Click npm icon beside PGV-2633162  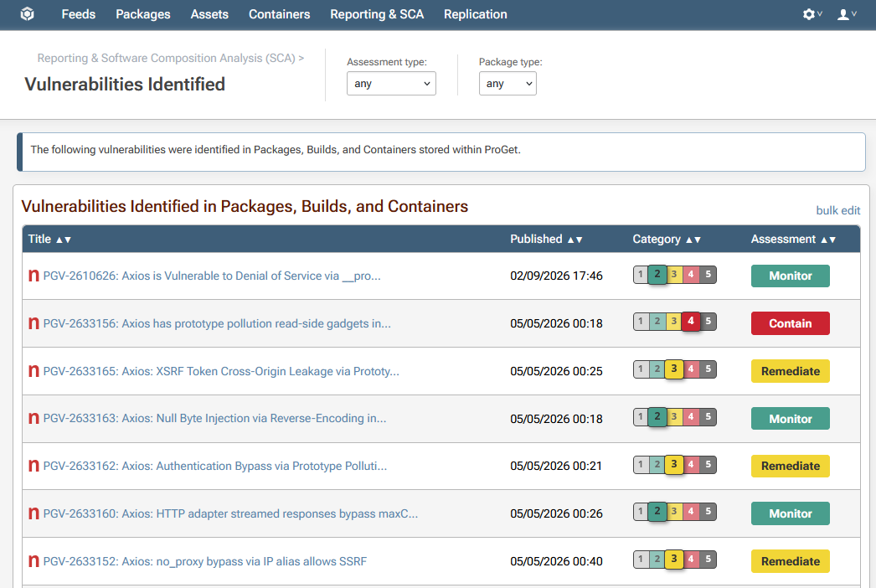(x=34, y=466)
